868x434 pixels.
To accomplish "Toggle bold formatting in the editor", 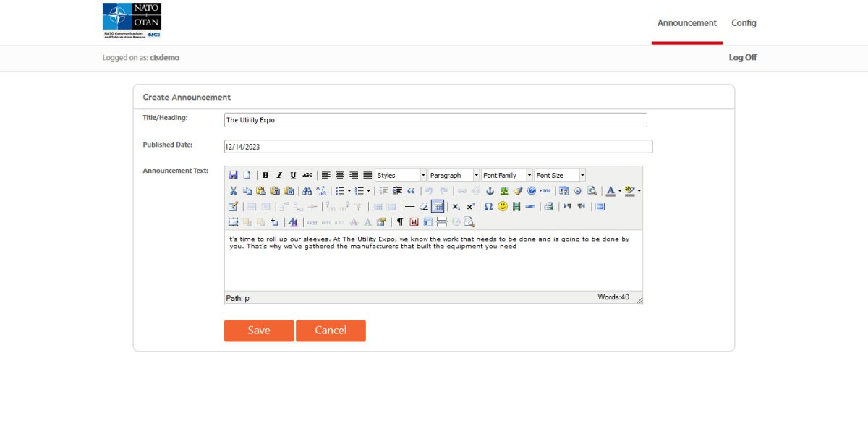I will point(265,175).
